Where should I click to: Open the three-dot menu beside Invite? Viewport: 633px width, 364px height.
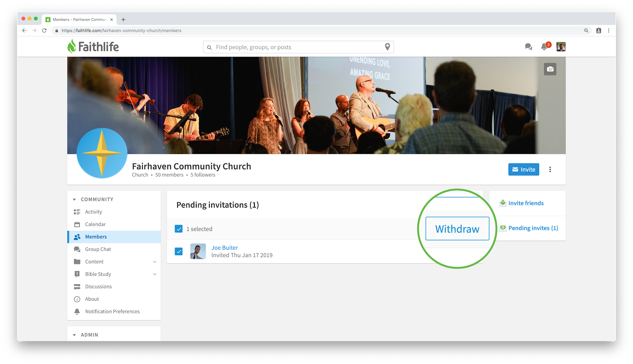click(550, 169)
